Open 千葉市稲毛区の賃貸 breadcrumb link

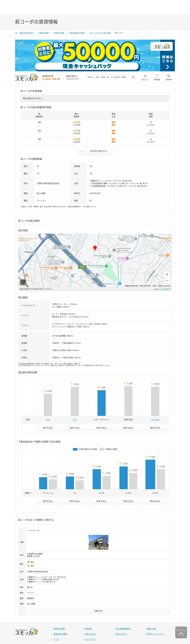click(77, 33)
